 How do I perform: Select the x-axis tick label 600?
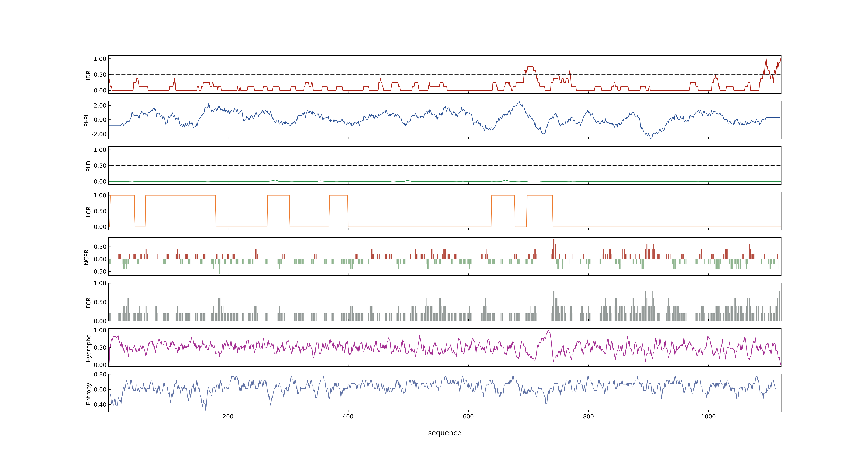[x=468, y=416]
